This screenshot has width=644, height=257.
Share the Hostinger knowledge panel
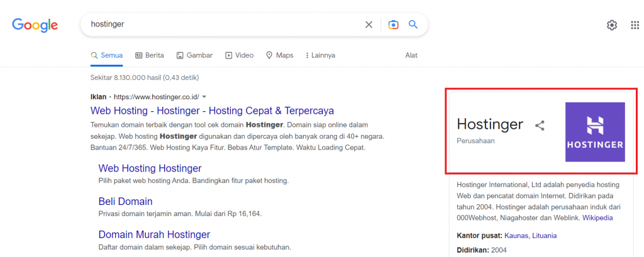click(x=540, y=125)
